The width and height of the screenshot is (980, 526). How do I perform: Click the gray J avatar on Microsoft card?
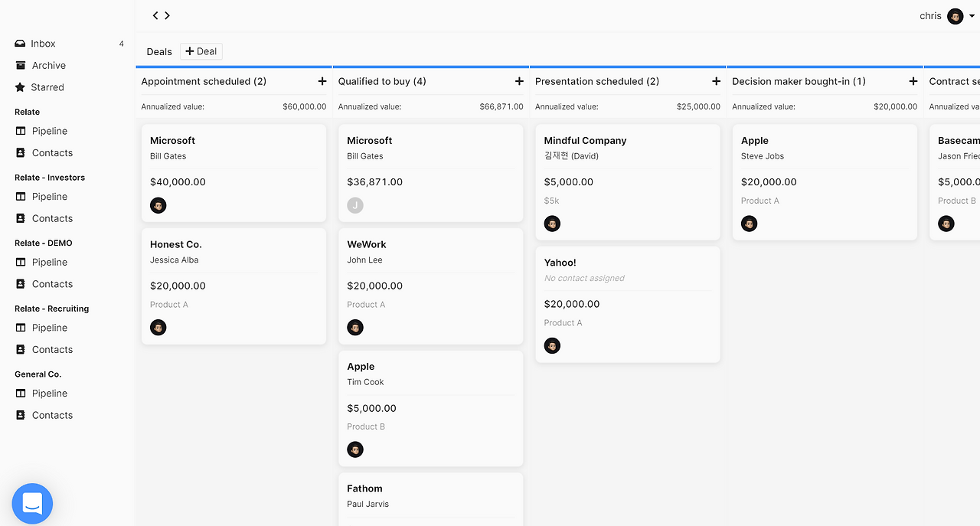355,205
